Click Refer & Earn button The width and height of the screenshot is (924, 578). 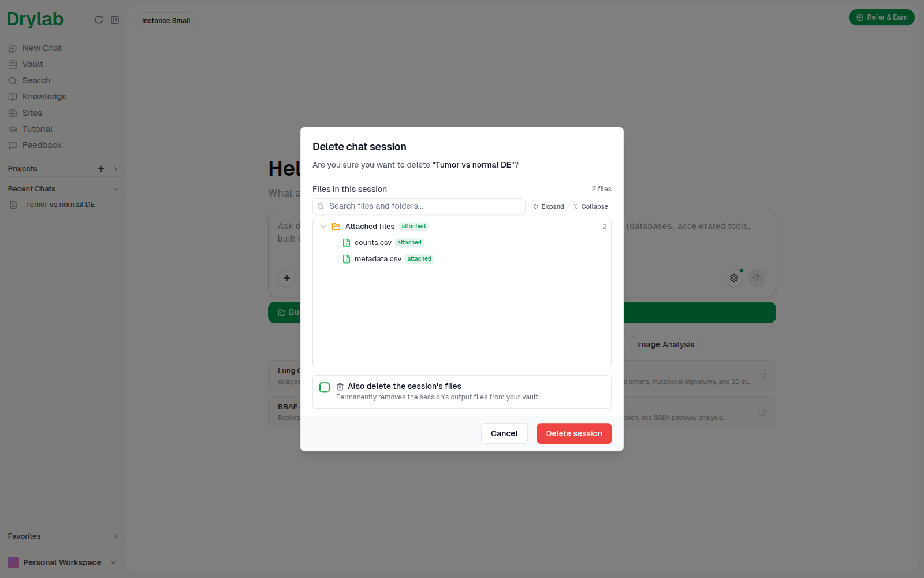(882, 17)
